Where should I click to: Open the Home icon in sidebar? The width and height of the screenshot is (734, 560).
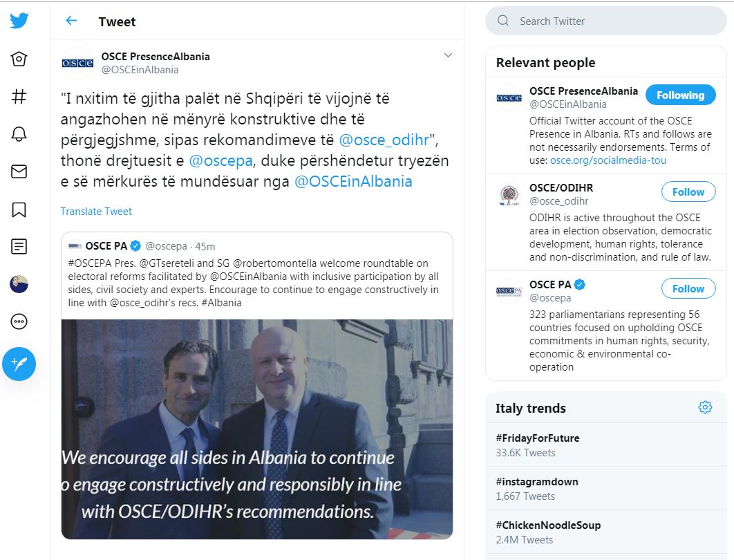19,59
